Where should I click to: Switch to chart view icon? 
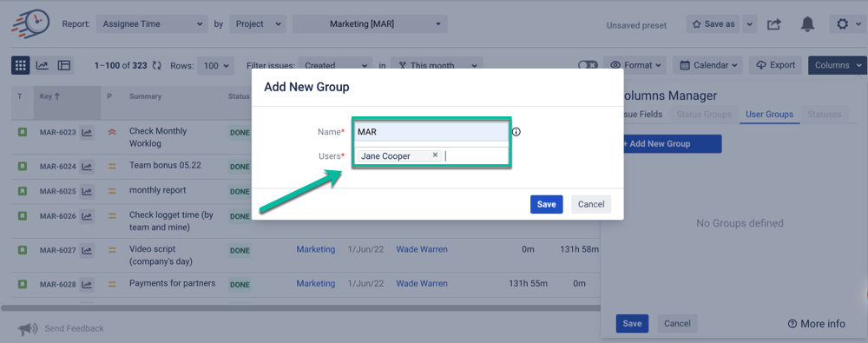coord(42,65)
